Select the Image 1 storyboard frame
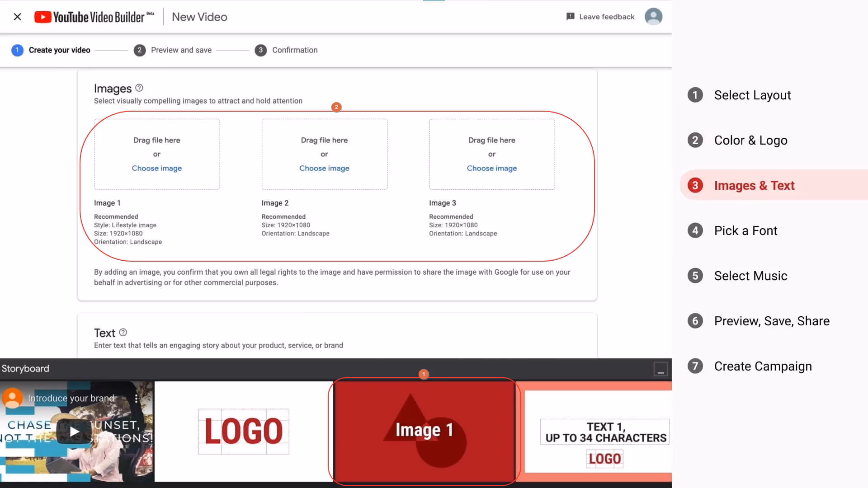This screenshot has height=488, width=868. coord(424,432)
